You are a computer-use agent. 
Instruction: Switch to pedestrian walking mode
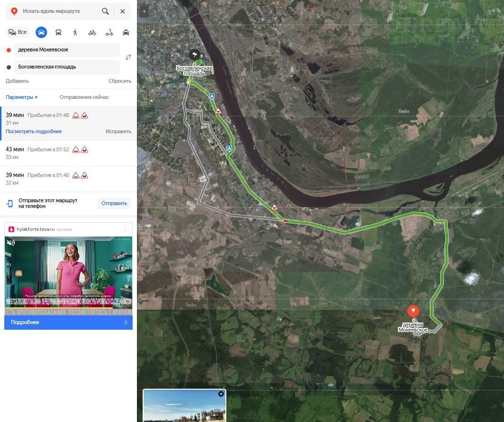click(x=75, y=32)
